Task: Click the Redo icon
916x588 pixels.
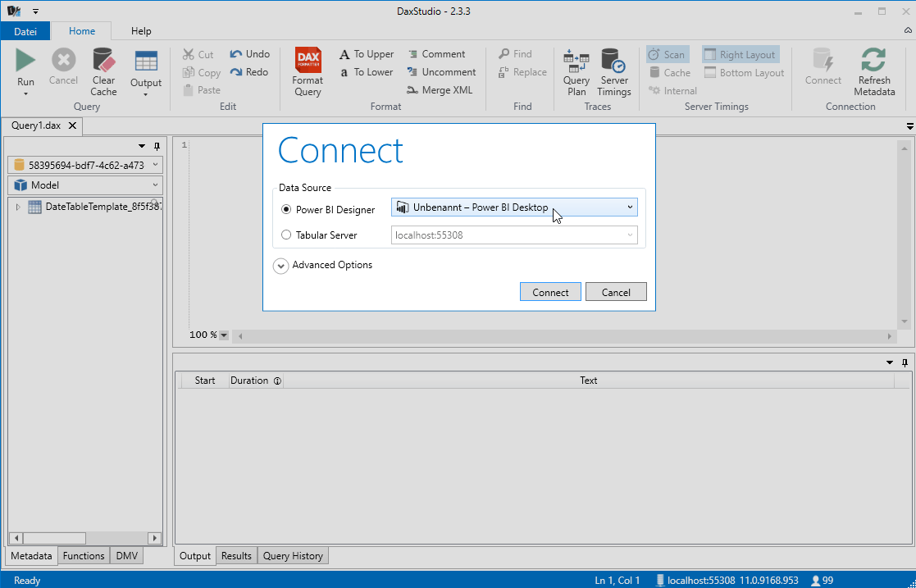Action: 236,72
